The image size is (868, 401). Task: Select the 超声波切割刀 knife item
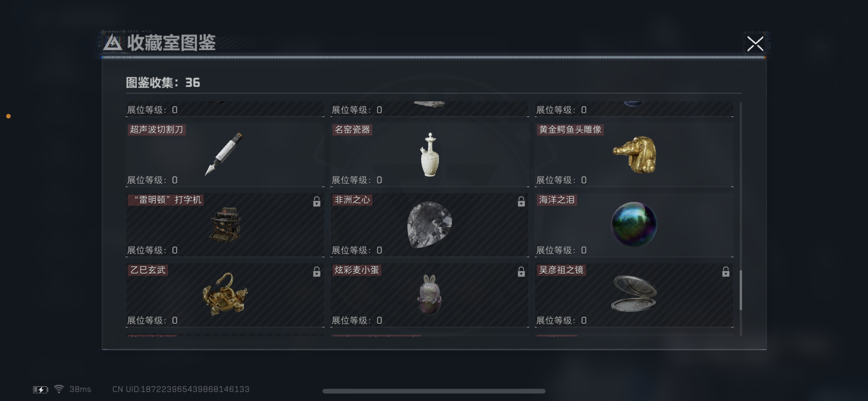224,154
